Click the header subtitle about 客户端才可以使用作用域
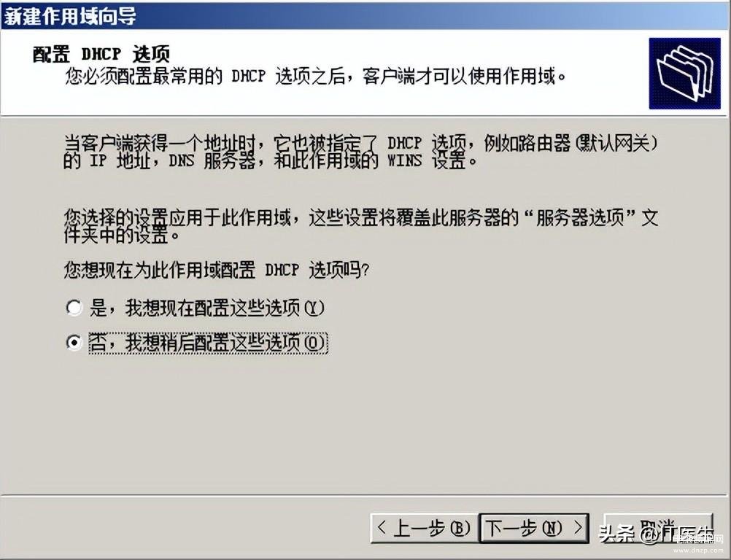 (315, 76)
